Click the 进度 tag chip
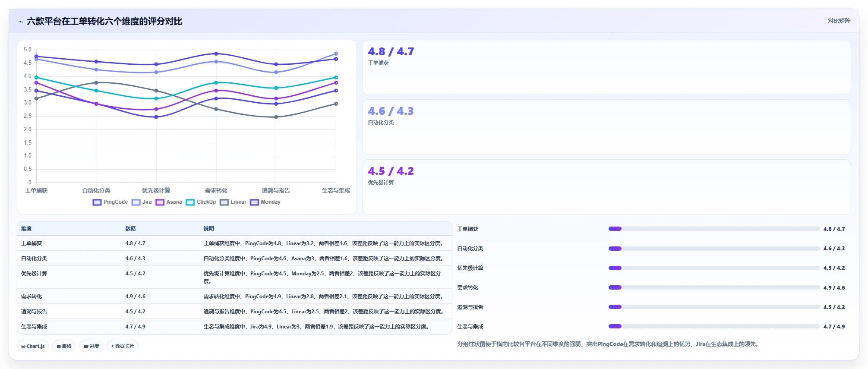Image resolution: width=868 pixels, height=369 pixels. pyautogui.click(x=91, y=346)
